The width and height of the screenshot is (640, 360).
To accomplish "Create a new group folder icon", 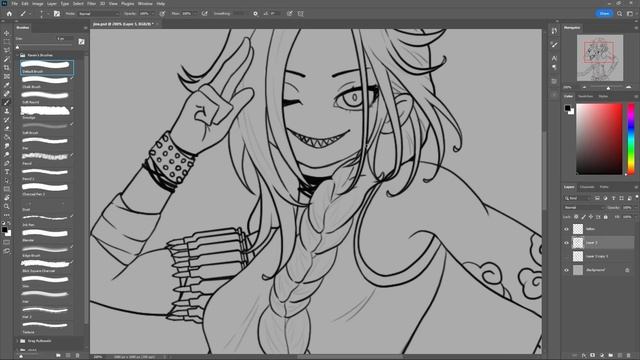I will click(x=611, y=356).
